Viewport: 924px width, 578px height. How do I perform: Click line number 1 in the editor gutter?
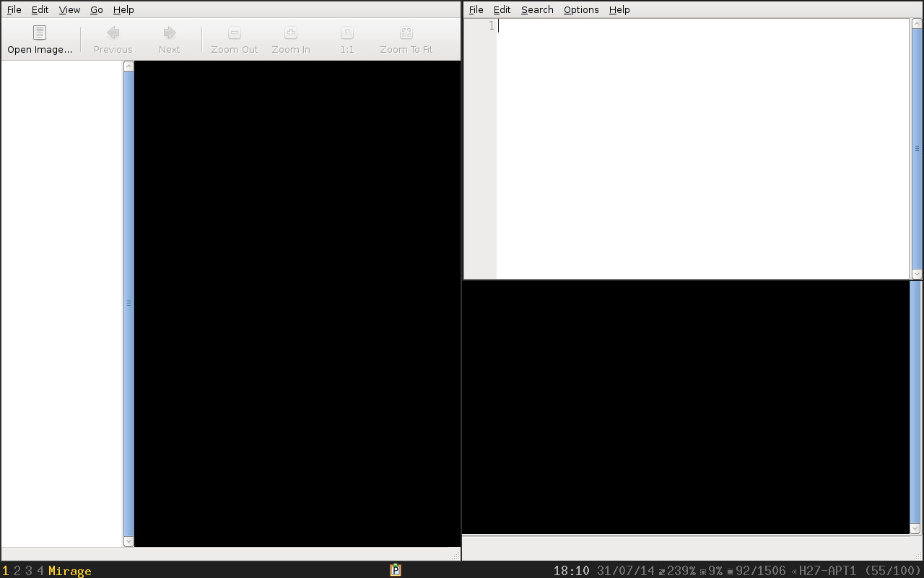pos(492,26)
